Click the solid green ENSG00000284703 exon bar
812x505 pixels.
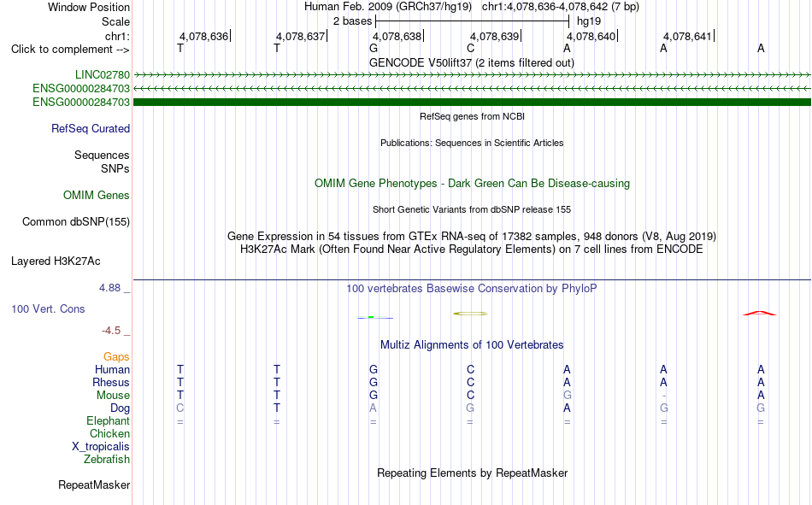pyautogui.click(x=472, y=102)
